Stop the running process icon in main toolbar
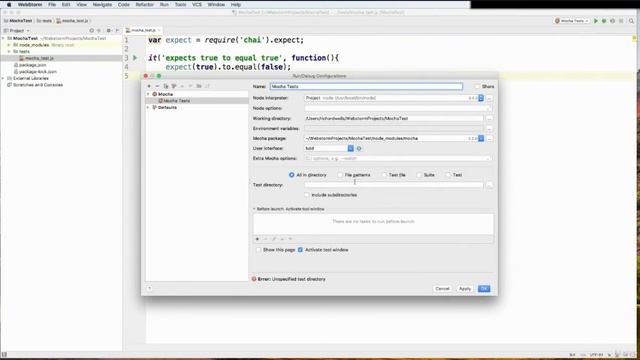Image resolution: width=640 pixels, height=360 pixels. (621, 21)
